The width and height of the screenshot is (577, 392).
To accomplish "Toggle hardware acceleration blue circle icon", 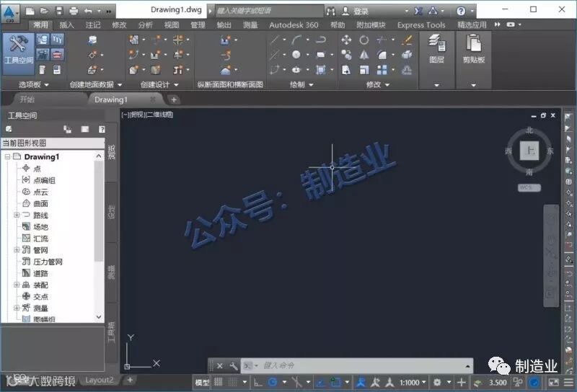I will (x=534, y=383).
